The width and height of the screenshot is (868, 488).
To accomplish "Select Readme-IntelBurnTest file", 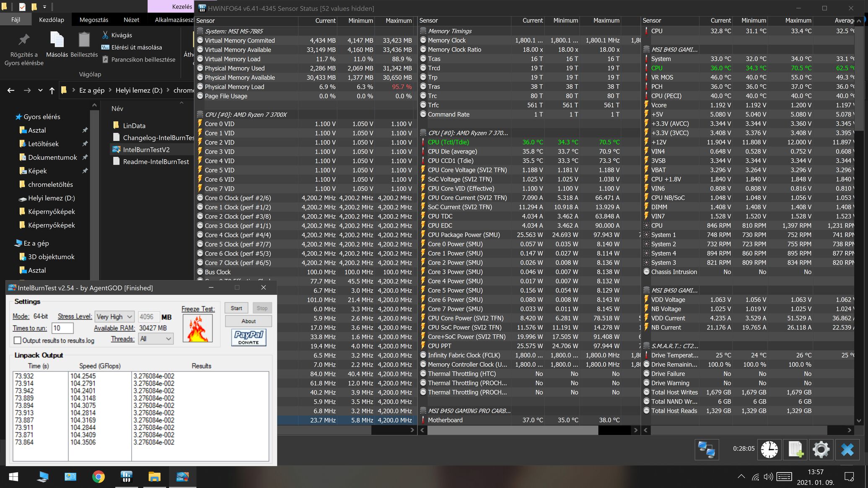I will click(151, 162).
